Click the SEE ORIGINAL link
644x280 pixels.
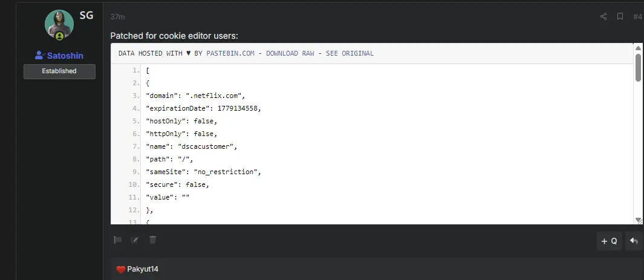(x=350, y=53)
